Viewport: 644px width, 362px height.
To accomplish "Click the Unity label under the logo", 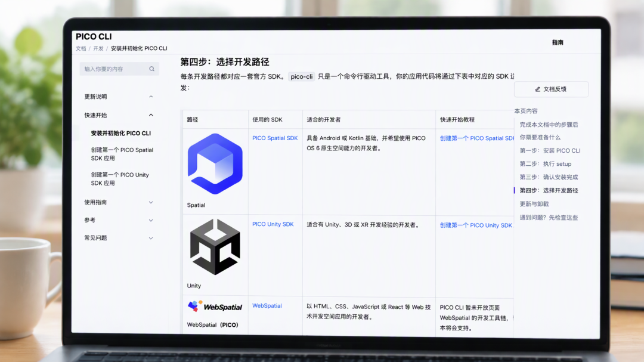I will 194,286.
